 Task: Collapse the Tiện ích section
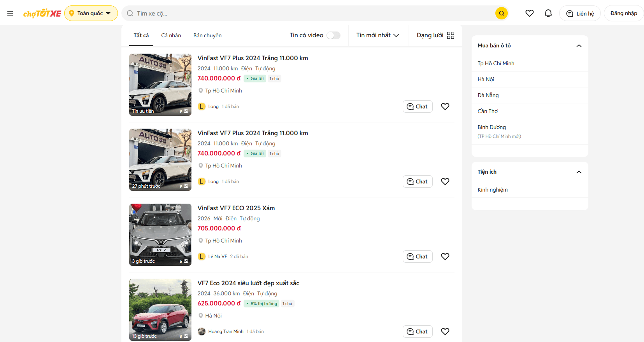pos(579,172)
